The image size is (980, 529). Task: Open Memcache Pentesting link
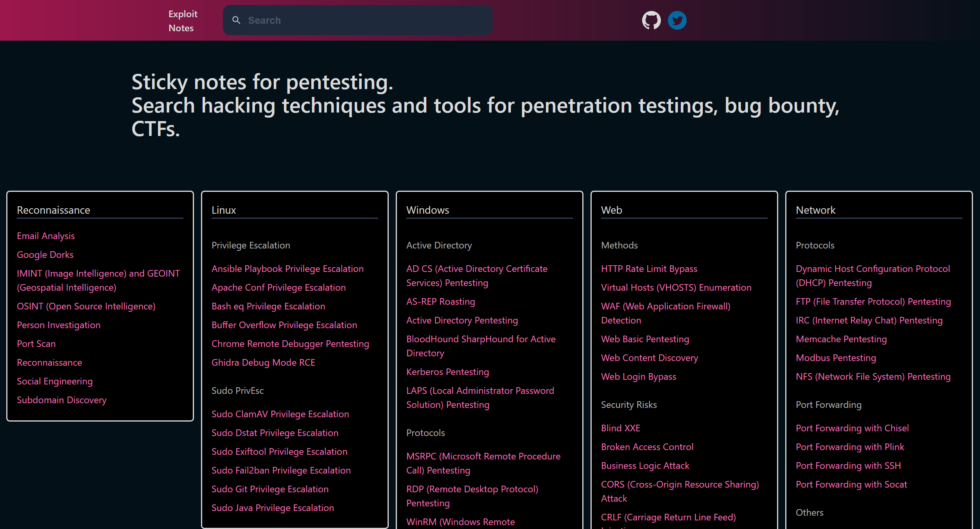click(841, 339)
